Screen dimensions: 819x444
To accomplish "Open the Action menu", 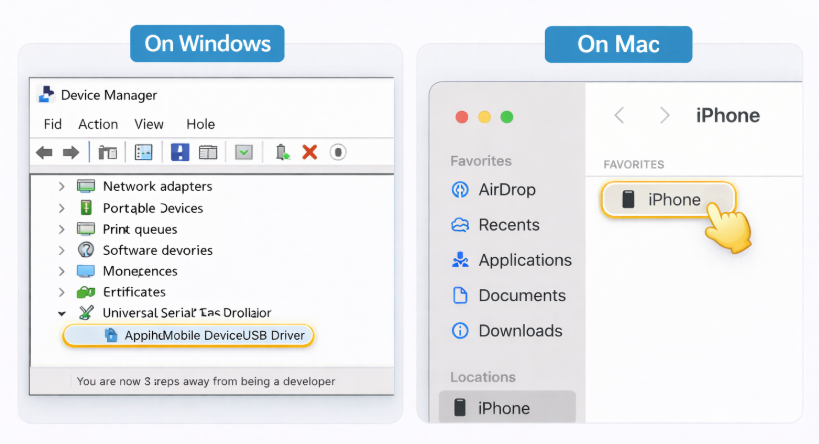I will (x=98, y=124).
